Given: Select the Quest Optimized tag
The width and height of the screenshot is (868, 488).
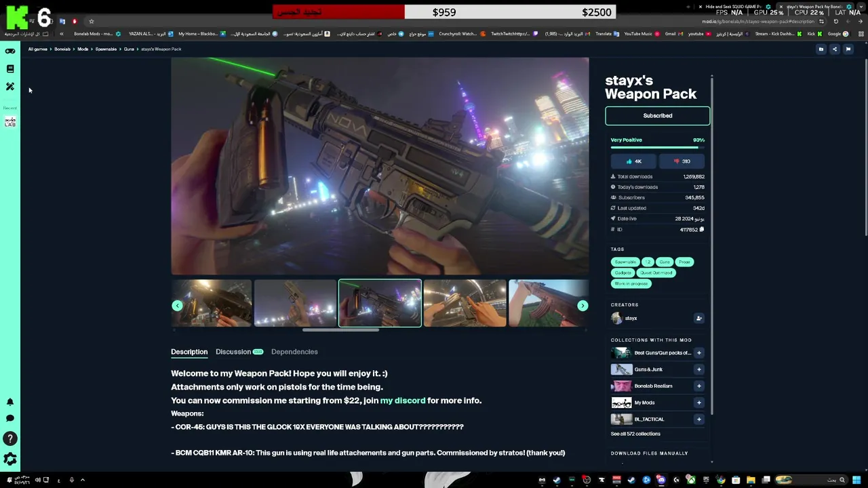Looking at the screenshot, I should click(x=656, y=273).
